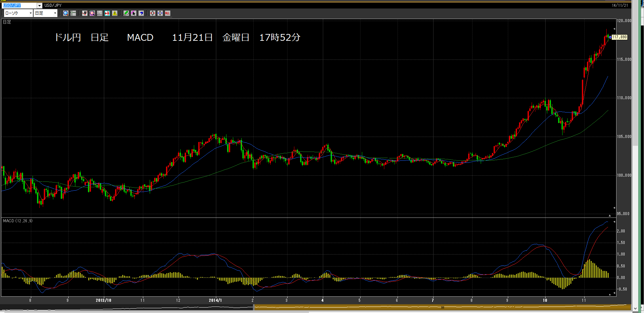Click the 117.890 current price label
The height and width of the screenshot is (313, 644).
pyautogui.click(x=620, y=37)
